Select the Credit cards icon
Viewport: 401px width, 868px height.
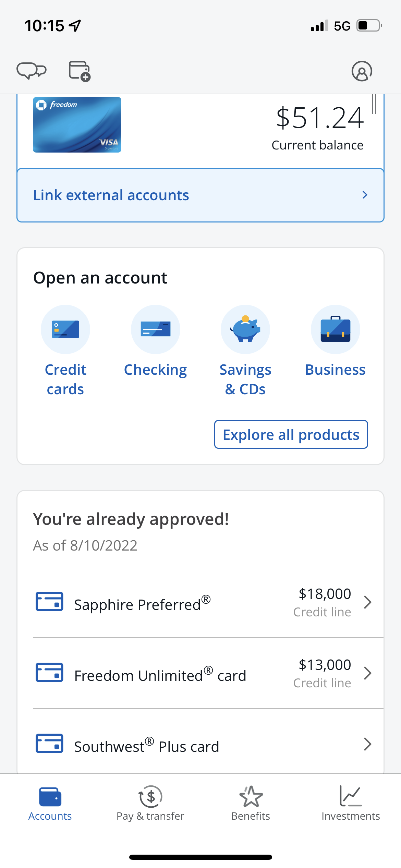coord(65,329)
